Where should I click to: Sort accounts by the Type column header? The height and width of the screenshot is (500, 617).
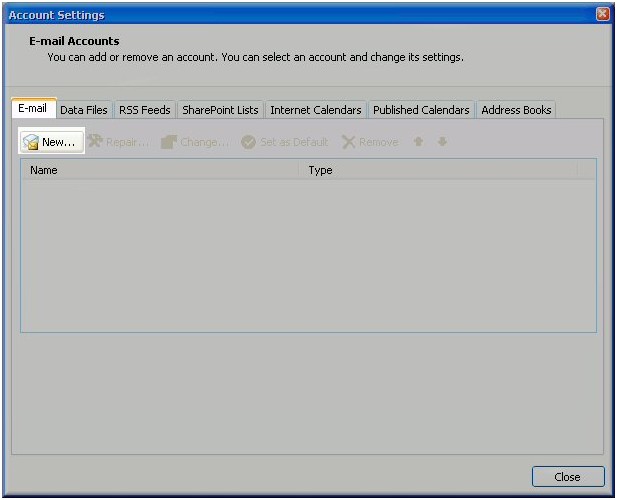[438, 170]
